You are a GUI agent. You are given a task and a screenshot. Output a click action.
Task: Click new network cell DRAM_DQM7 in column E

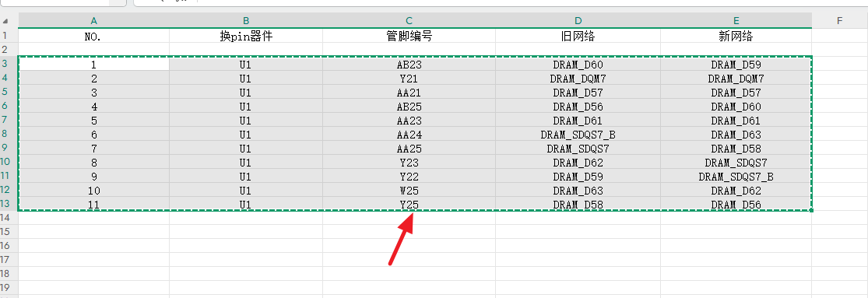tap(736, 79)
